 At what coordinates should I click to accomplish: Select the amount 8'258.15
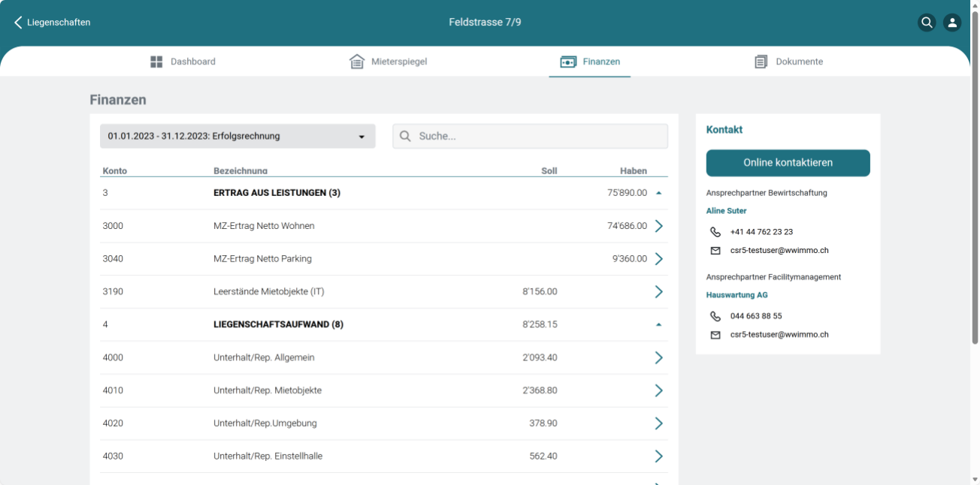(540, 325)
